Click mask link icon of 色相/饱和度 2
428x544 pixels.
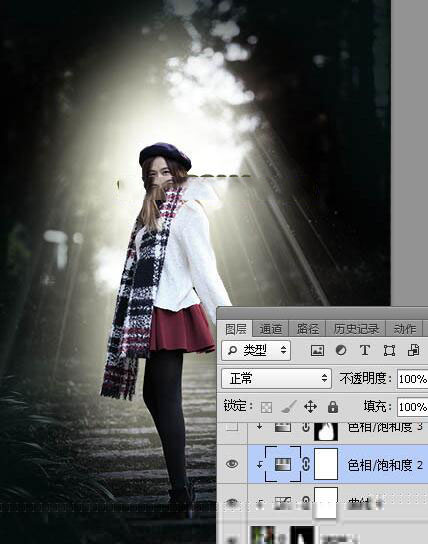click(x=306, y=464)
